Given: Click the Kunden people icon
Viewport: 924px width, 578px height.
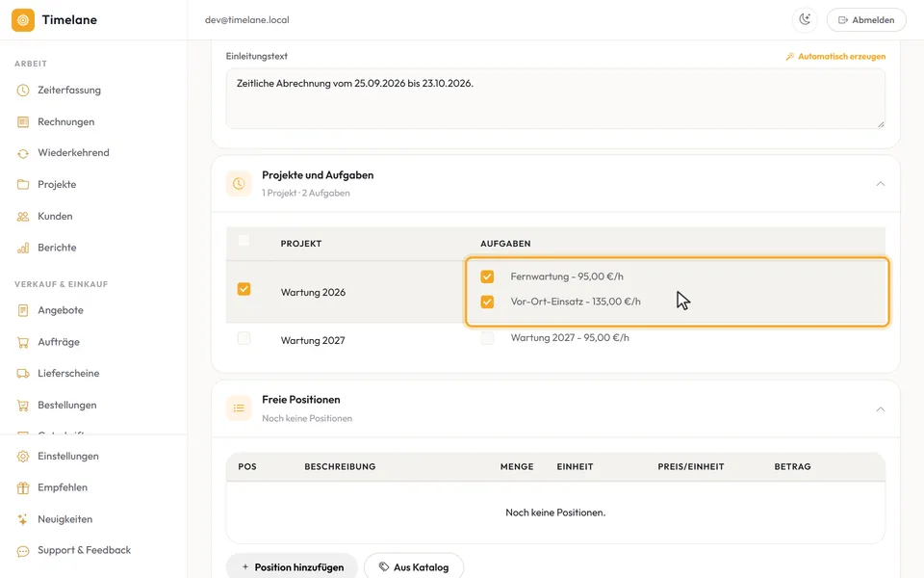Looking at the screenshot, I should [23, 217].
